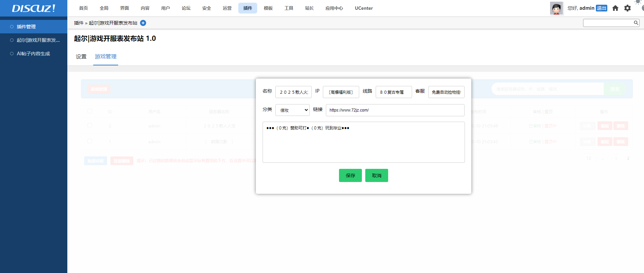Open the settings gear icon
Image resolution: width=644 pixels, height=273 pixels.
tap(628, 8)
